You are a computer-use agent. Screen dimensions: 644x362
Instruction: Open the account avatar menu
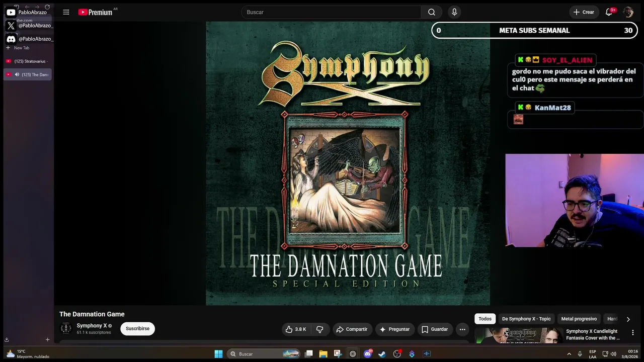(628, 12)
